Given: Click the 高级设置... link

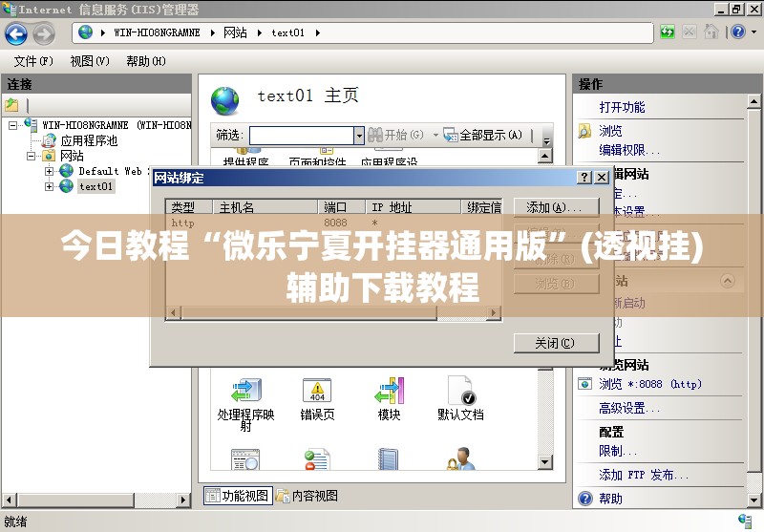Looking at the screenshot, I should coord(629,408).
